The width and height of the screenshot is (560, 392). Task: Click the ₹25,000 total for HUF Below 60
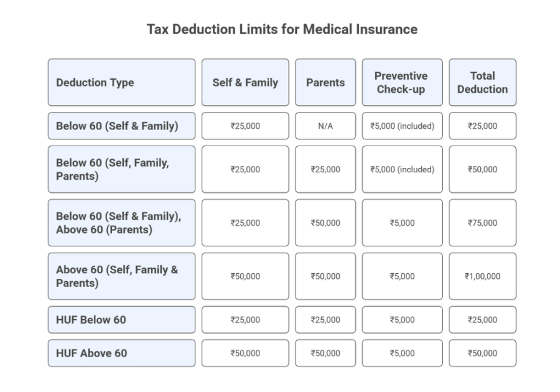[x=482, y=320]
